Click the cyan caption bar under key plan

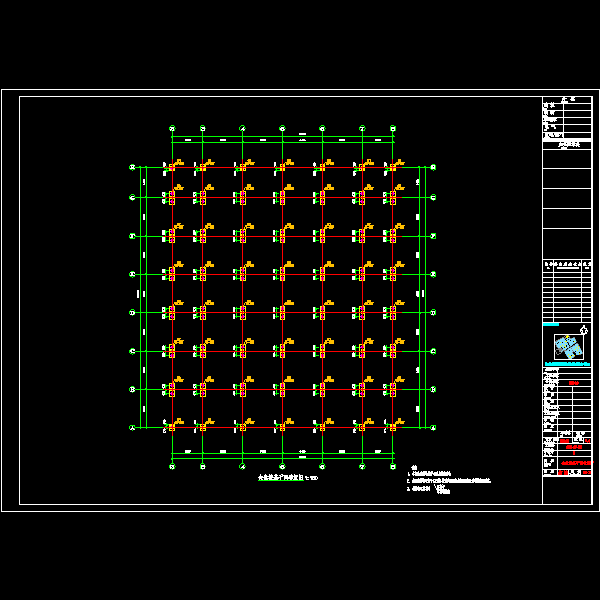click(x=567, y=364)
